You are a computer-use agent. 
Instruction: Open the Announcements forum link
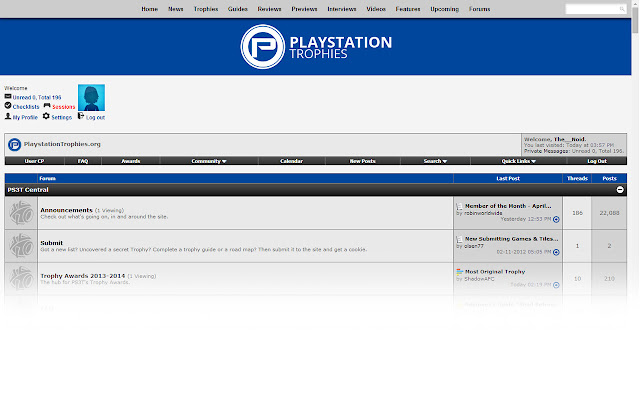coord(67,210)
